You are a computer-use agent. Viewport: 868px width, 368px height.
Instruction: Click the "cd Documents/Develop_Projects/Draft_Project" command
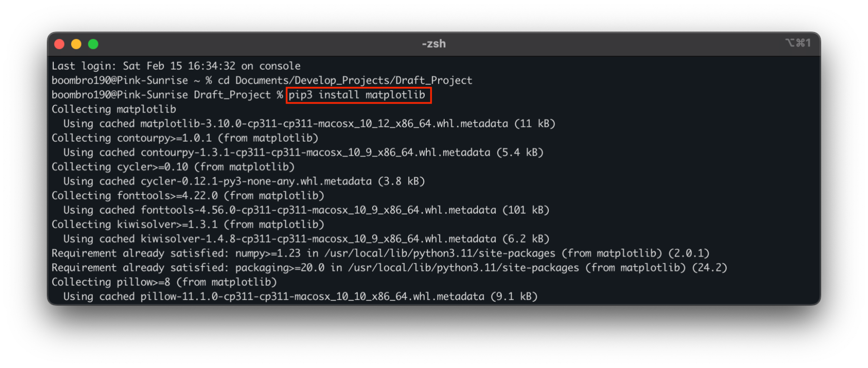[x=345, y=80]
